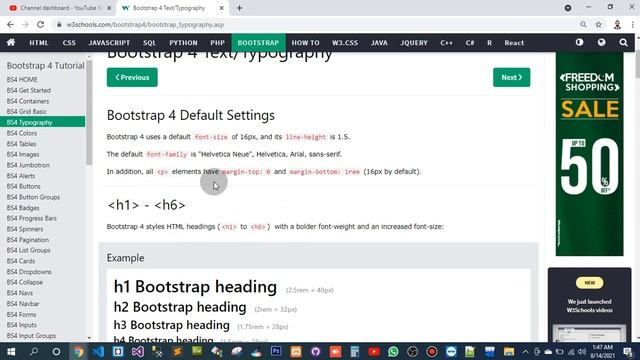The image size is (640, 360).
Task: Click the sidebar menu scrollbar
Action: pyautogui.click(x=89, y=113)
